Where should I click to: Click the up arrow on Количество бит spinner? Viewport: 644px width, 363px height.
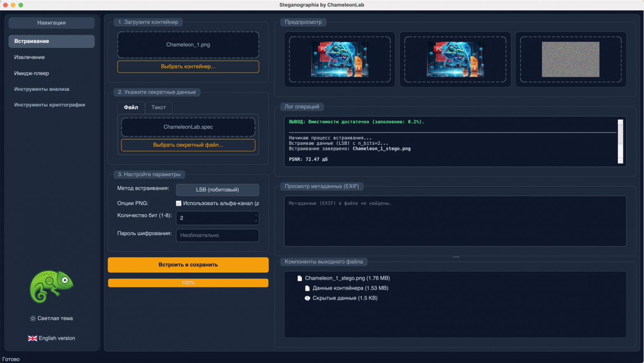[255, 216]
